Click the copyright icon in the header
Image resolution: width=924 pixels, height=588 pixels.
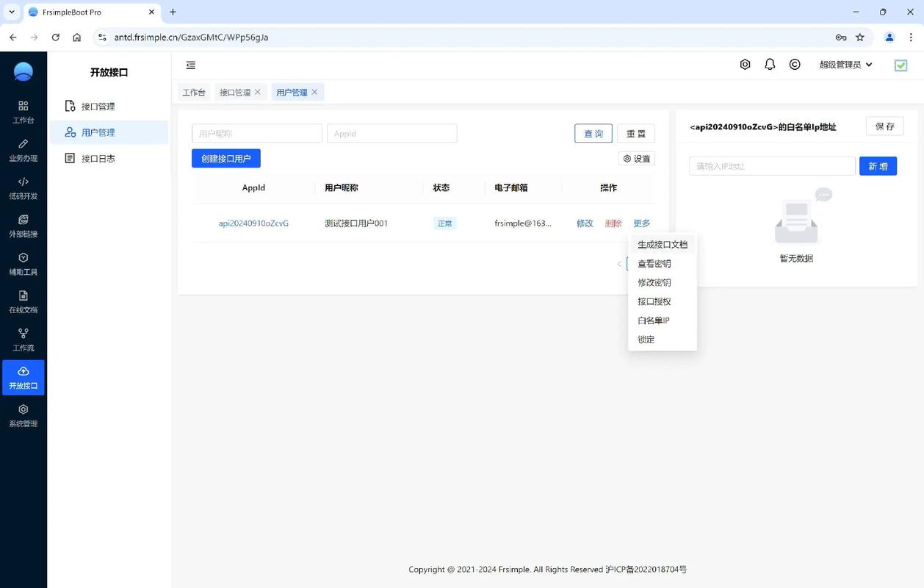click(x=794, y=65)
